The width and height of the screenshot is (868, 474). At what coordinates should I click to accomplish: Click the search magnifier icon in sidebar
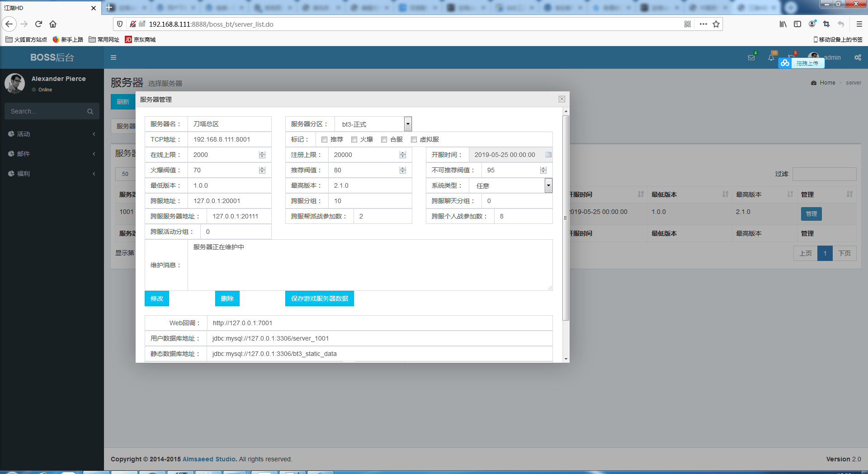coord(90,111)
